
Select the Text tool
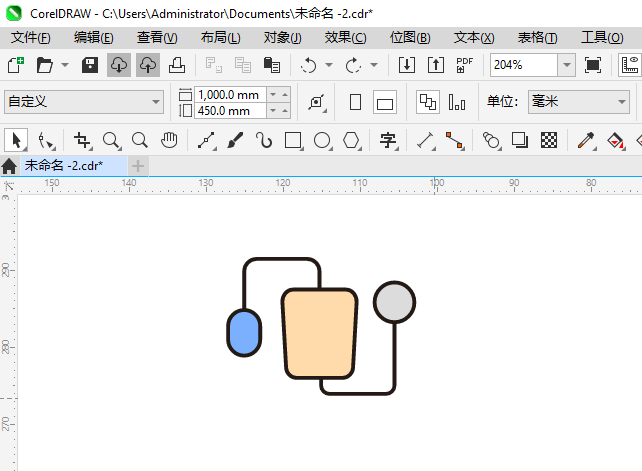point(388,140)
